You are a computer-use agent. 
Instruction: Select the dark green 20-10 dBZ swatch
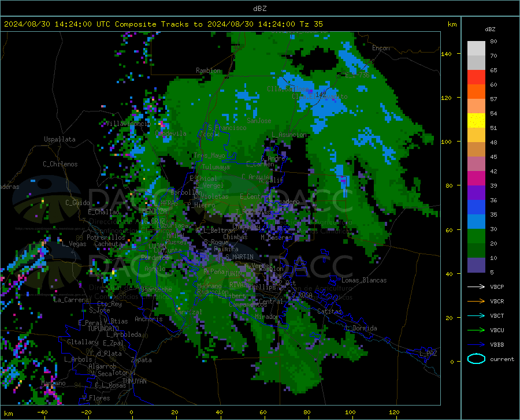pos(476,251)
